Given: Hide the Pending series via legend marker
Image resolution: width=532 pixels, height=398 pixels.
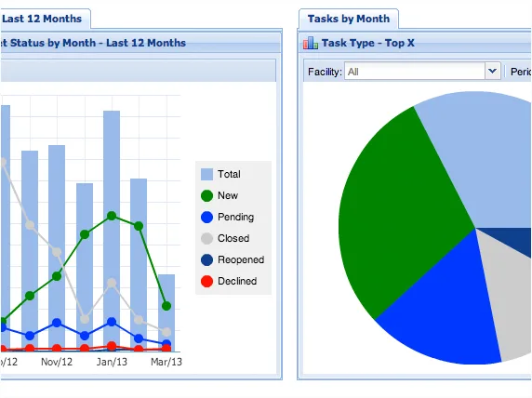Looking at the screenshot, I should coord(206,217).
